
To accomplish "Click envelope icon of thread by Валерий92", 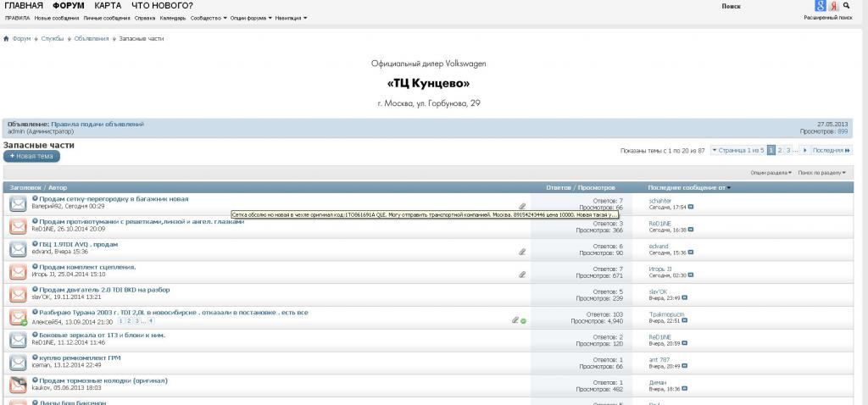I will tap(19, 204).
